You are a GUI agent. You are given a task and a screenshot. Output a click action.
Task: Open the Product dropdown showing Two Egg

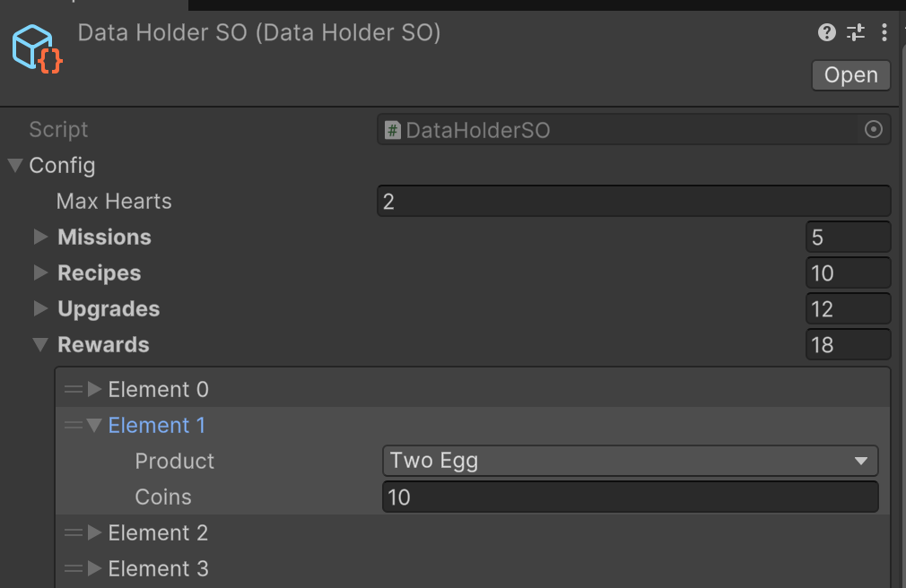631,461
